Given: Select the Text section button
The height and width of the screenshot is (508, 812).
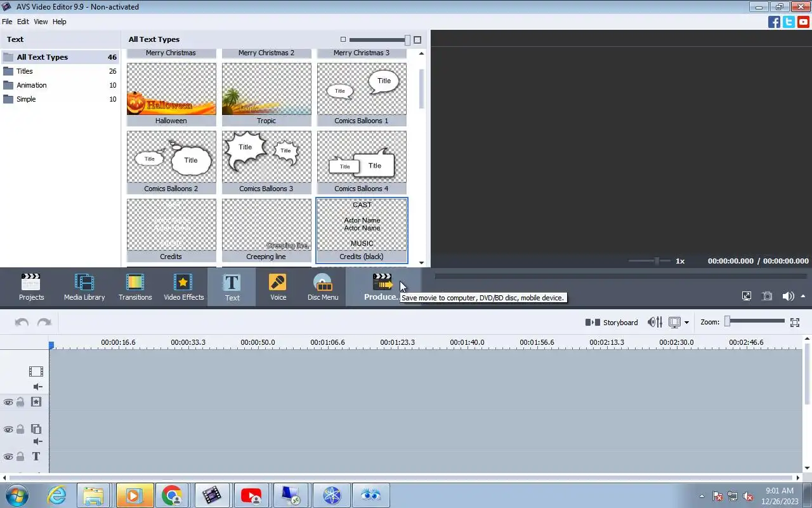Looking at the screenshot, I should pyautogui.click(x=232, y=287).
